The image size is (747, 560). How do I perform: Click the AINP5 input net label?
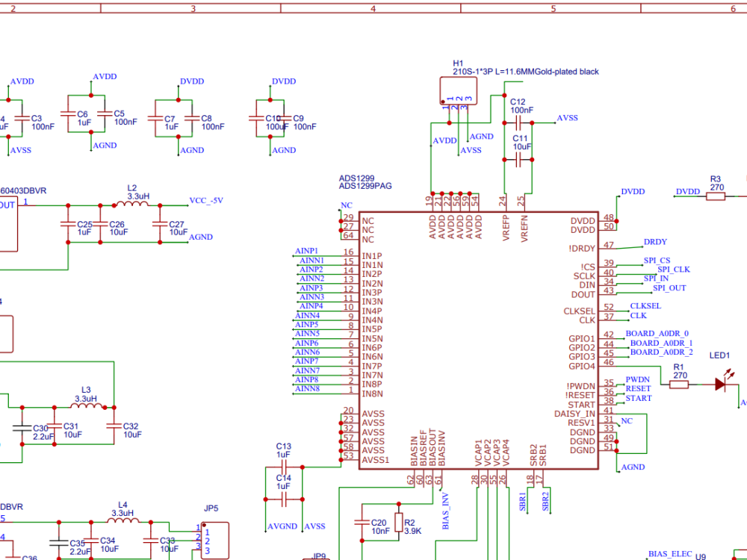click(x=306, y=324)
